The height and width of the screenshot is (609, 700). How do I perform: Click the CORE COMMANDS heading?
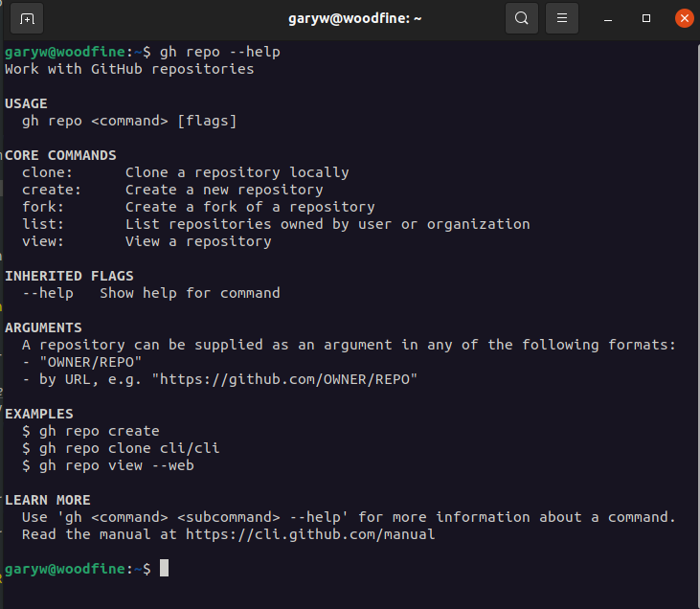(60, 155)
